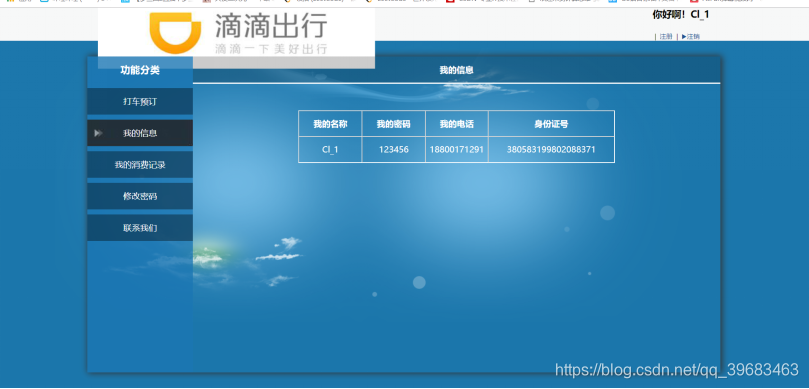The height and width of the screenshot is (389, 809).
Task: Click the 注册 link at top right
Action: [x=666, y=37]
